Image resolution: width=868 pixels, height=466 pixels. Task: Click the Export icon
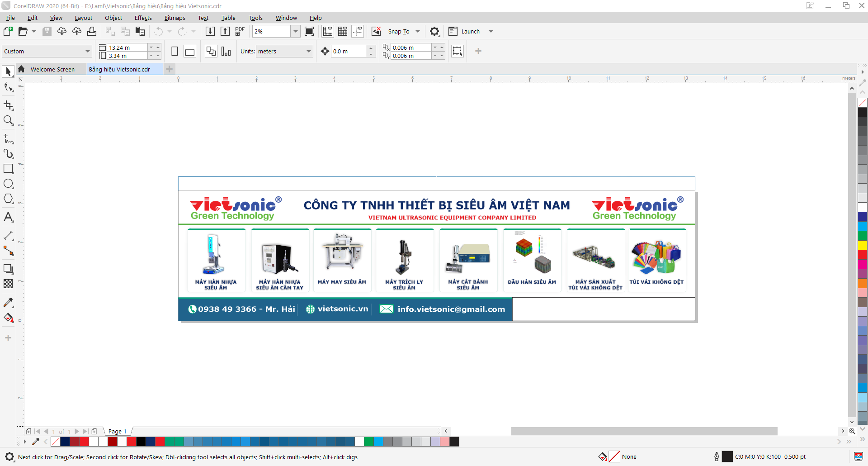(225, 31)
